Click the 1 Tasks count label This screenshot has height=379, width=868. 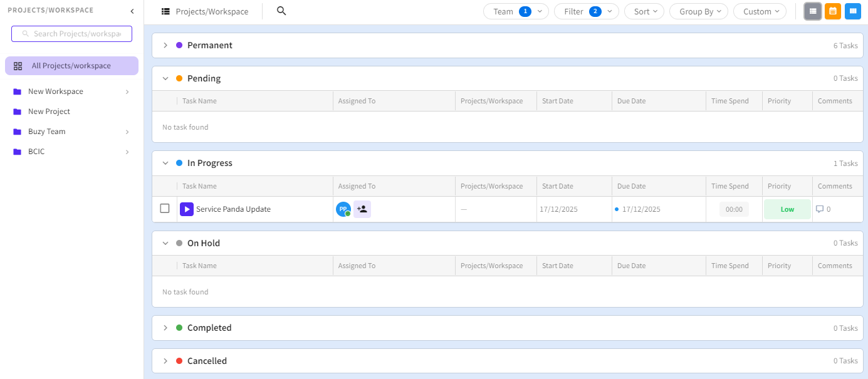845,164
